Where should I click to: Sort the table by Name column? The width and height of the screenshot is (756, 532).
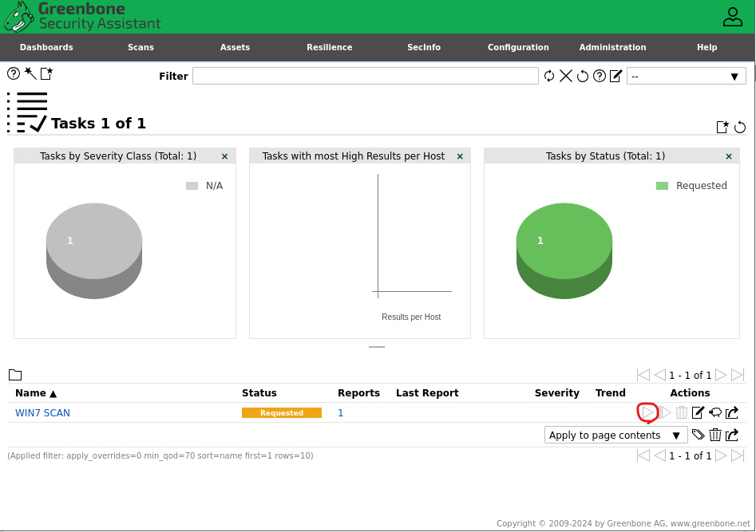click(x=36, y=392)
